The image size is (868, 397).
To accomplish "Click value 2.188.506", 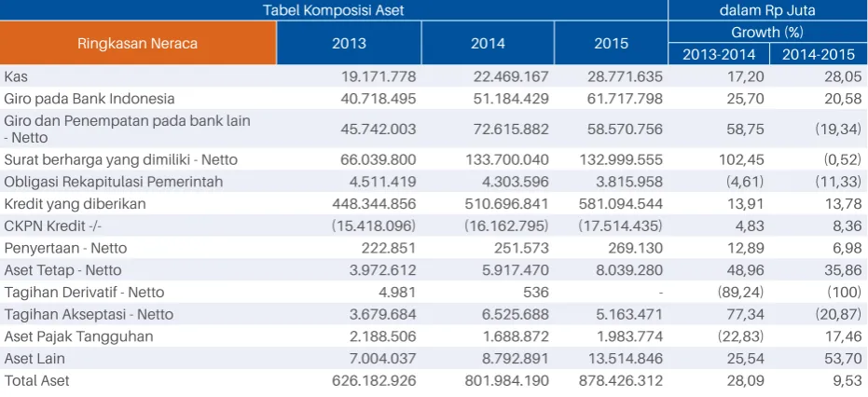I will click(x=383, y=336).
